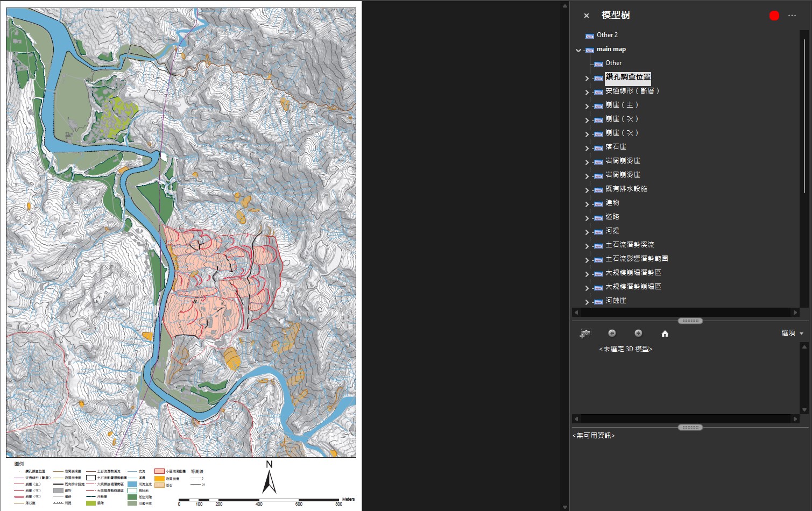Expand the 鑽孔調查位置 node chevron
The height and width of the screenshot is (511, 812).
point(587,78)
